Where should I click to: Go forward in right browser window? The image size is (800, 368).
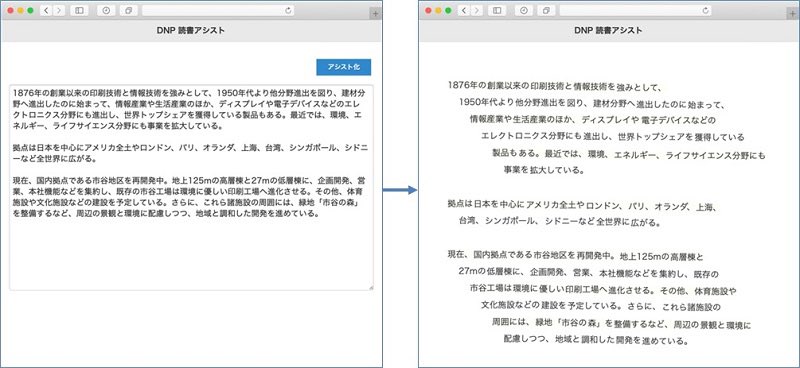pyautogui.click(x=477, y=10)
